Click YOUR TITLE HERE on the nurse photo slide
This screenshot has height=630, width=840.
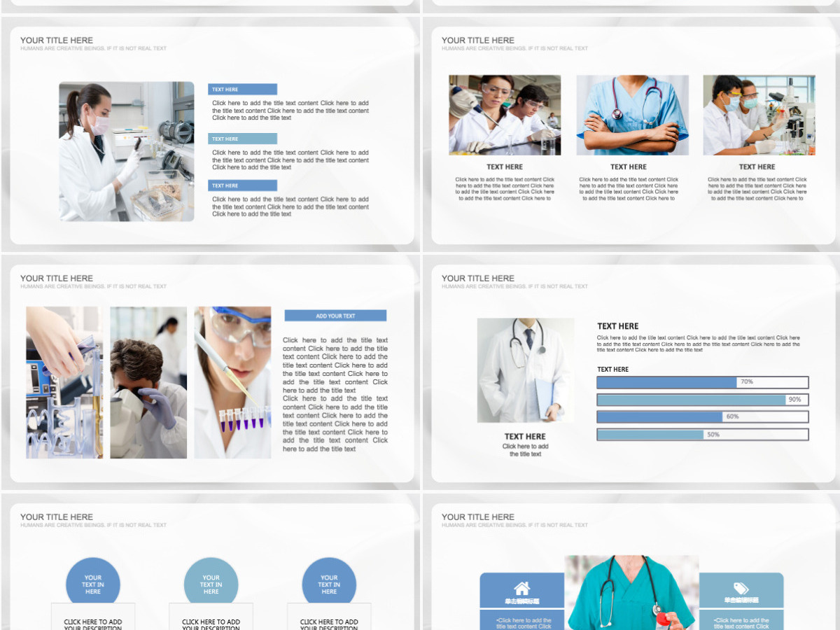pyautogui.click(x=478, y=40)
